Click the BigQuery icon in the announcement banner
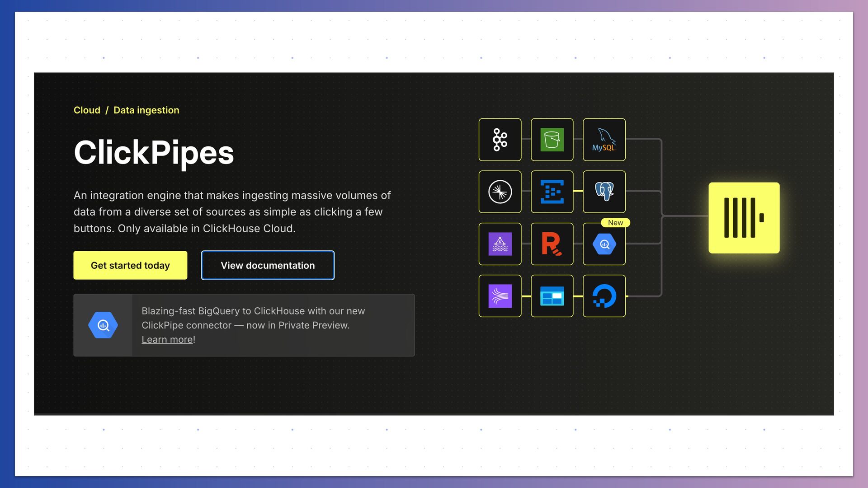The width and height of the screenshot is (868, 488). click(103, 325)
